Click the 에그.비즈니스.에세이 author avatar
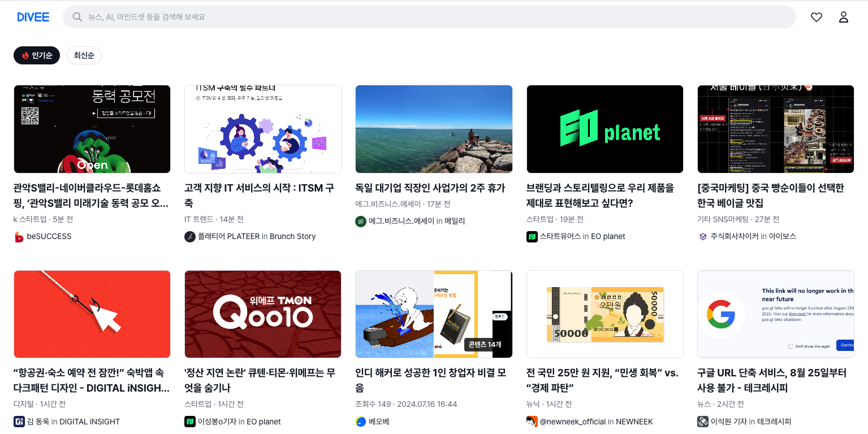 coord(361,222)
